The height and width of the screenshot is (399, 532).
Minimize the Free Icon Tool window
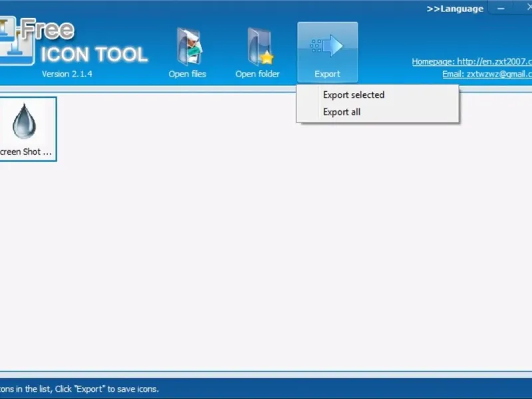coord(501,9)
